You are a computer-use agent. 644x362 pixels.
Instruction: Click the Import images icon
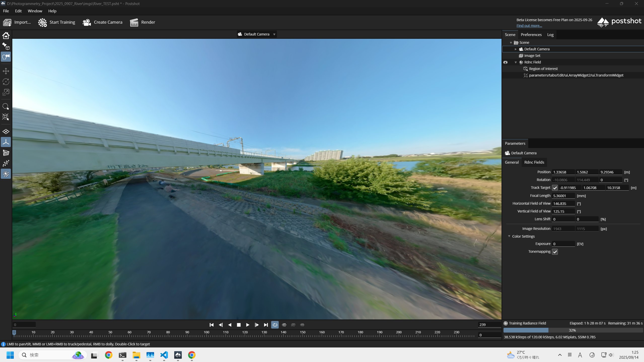click(x=7, y=22)
